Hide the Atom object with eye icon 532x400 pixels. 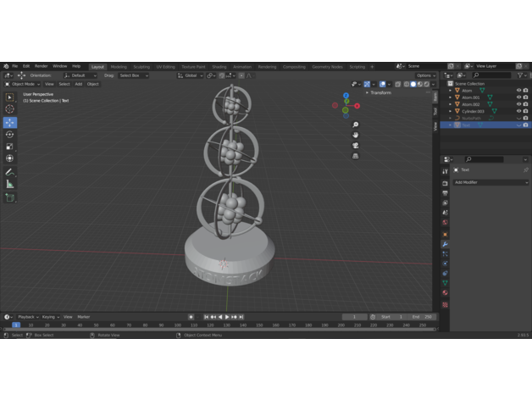click(x=518, y=91)
